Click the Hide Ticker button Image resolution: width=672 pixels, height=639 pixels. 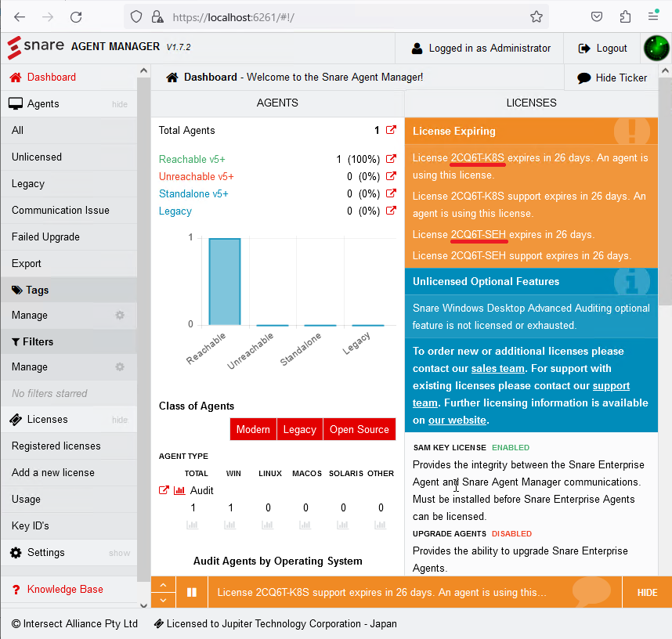pyautogui.click(x=612, y=78)
